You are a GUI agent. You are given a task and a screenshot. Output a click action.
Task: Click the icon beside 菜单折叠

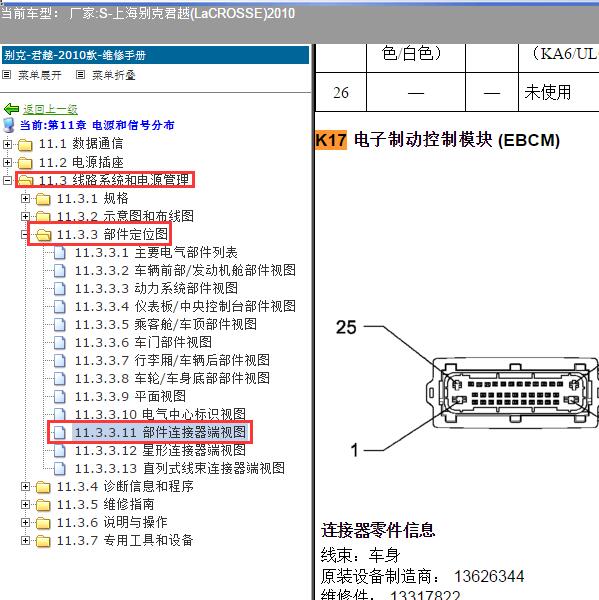(x=80, y=75)
